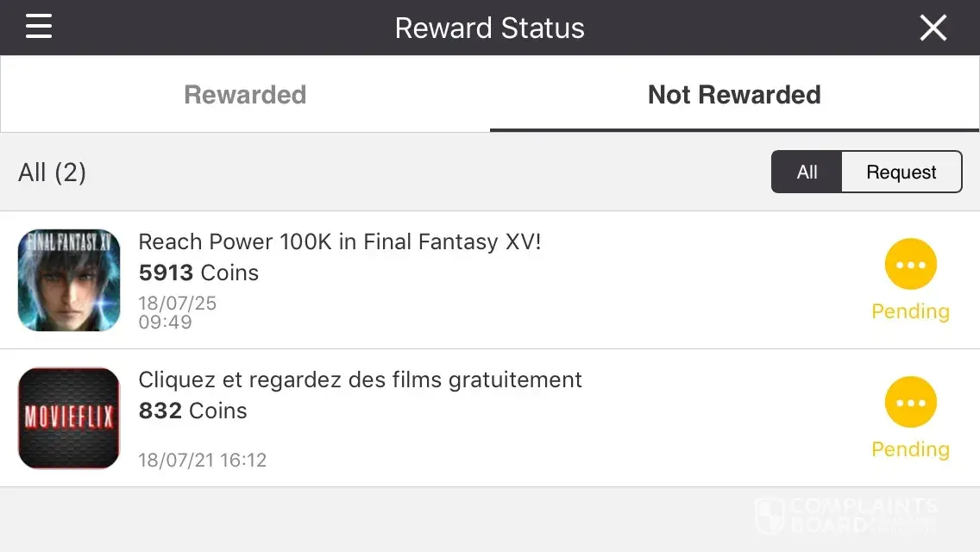Open the hamburger menu
The image size is (980, 552).
click(39, 27)
